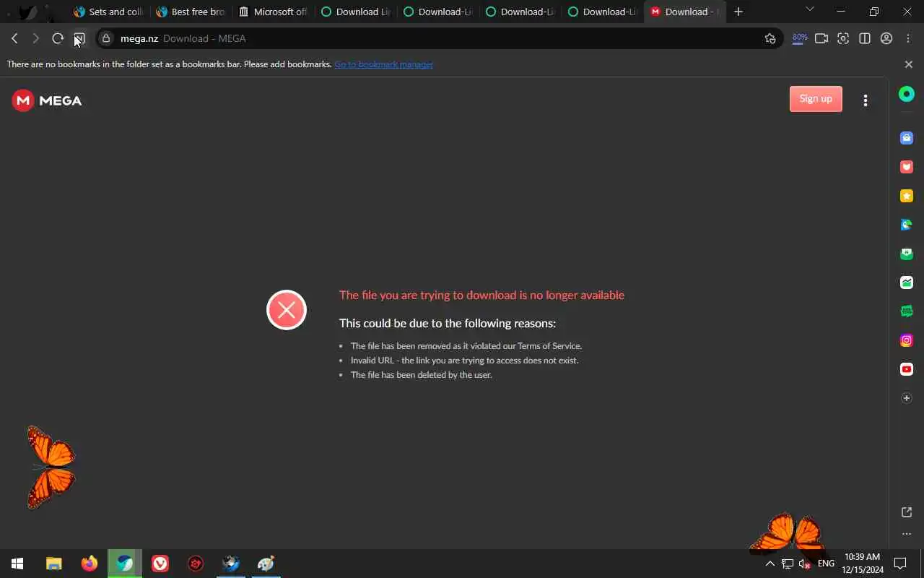The width and height of the screenshot is (924, 578).
Task: Click 'removed as it violated our Terms of Service' line
Action: [x=466, y=346]
